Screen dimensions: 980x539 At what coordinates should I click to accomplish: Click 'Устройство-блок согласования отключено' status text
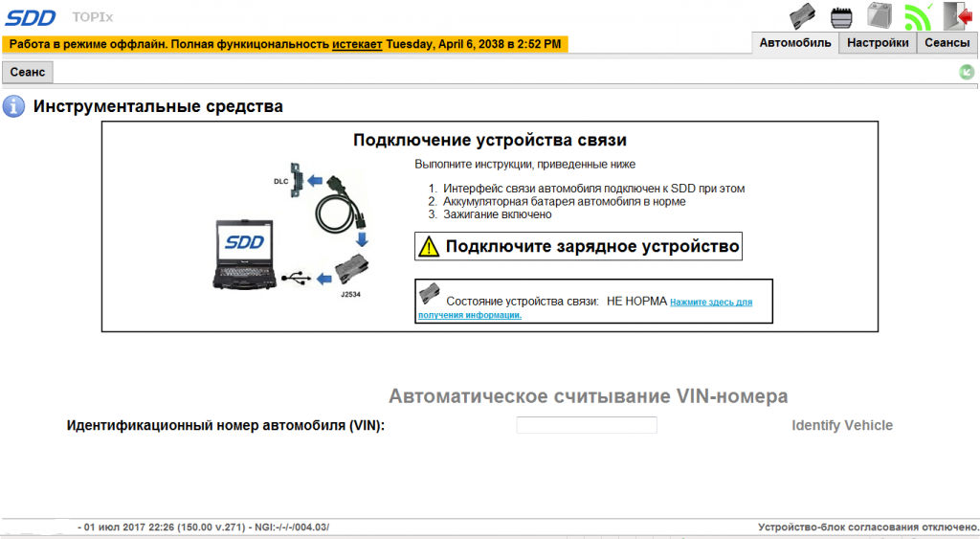pos(868,528)
